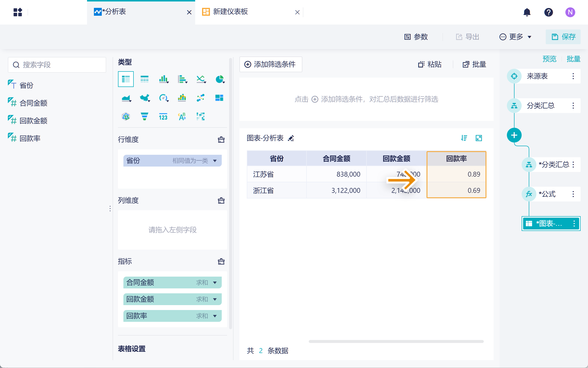The width and height of the screenshot is (588, 368).
Task: Open 合同金额 aggregation dropdown in indicators
Action: [x=215, y=283]
